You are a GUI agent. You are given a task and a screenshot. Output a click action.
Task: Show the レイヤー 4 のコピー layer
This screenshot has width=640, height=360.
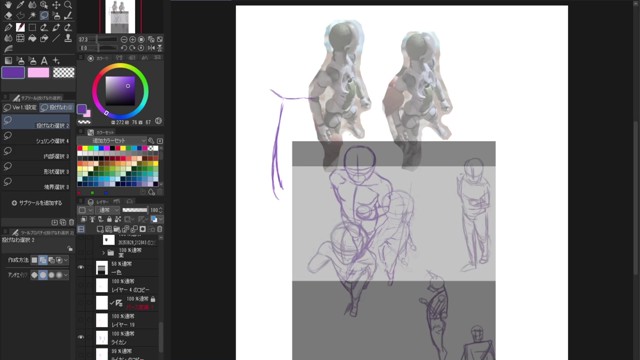point(81,285)
